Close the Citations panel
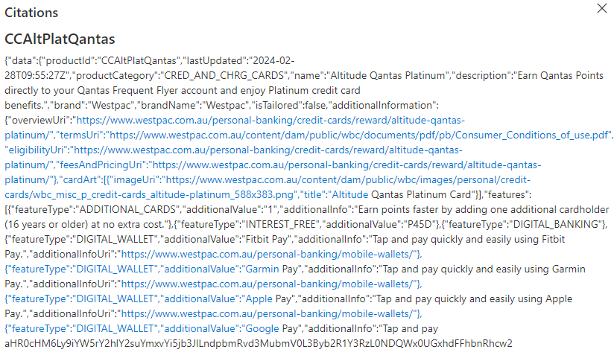This screenshot has width=614, height=364. click(602, 8)
